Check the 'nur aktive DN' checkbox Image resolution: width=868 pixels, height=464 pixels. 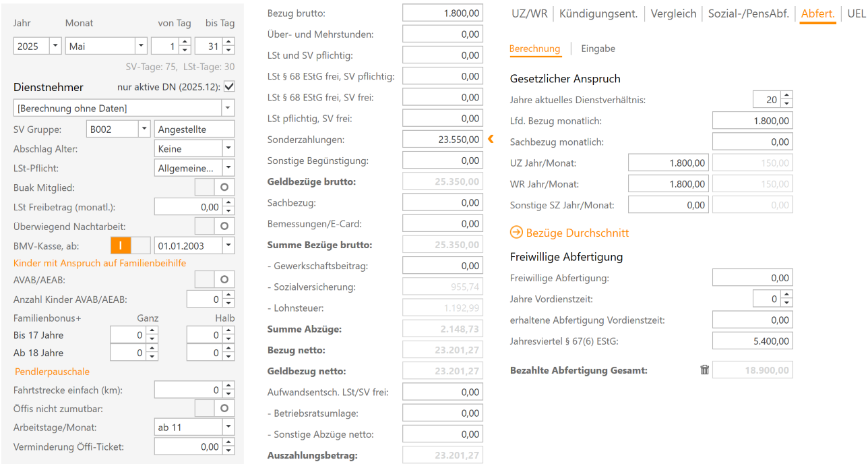coord(228,86)
